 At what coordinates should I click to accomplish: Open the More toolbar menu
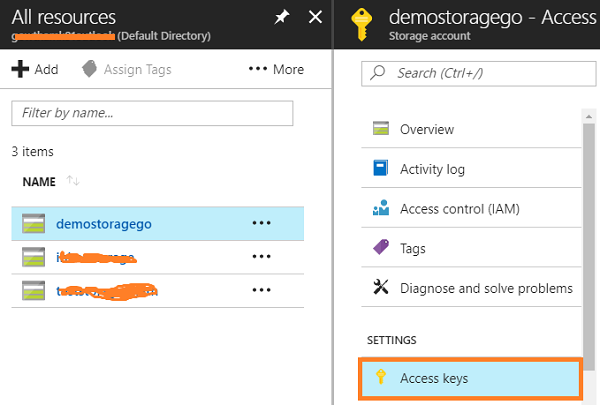pos(275,69)
